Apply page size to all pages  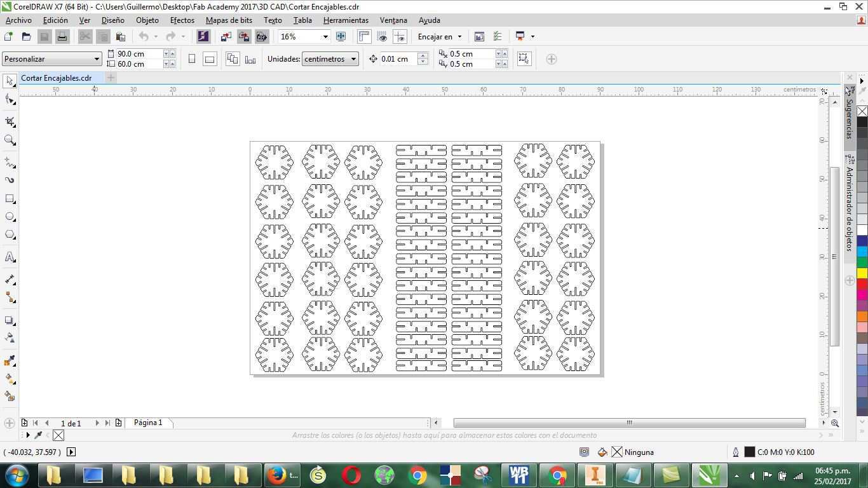tap(233, 59)
